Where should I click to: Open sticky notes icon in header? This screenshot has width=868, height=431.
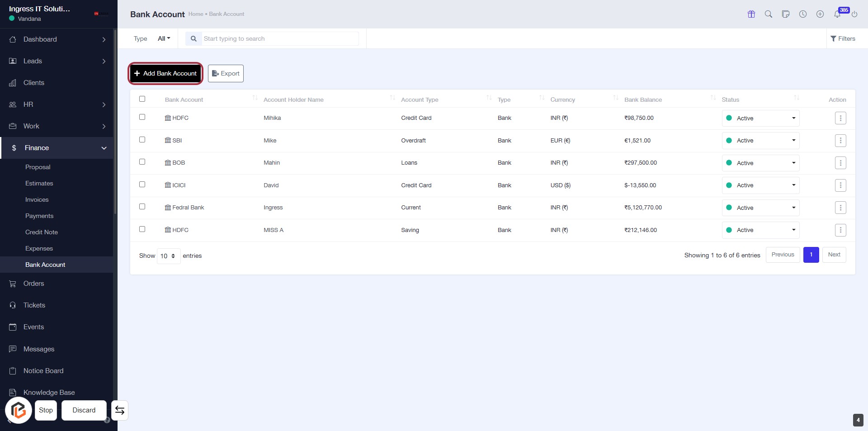click(x=786, y=14)
